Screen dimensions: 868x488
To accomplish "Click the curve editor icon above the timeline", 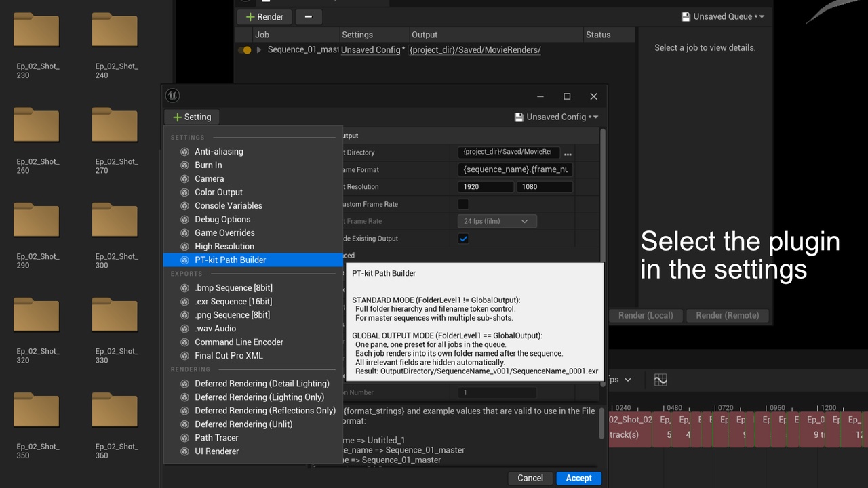I will coord(660,380).
